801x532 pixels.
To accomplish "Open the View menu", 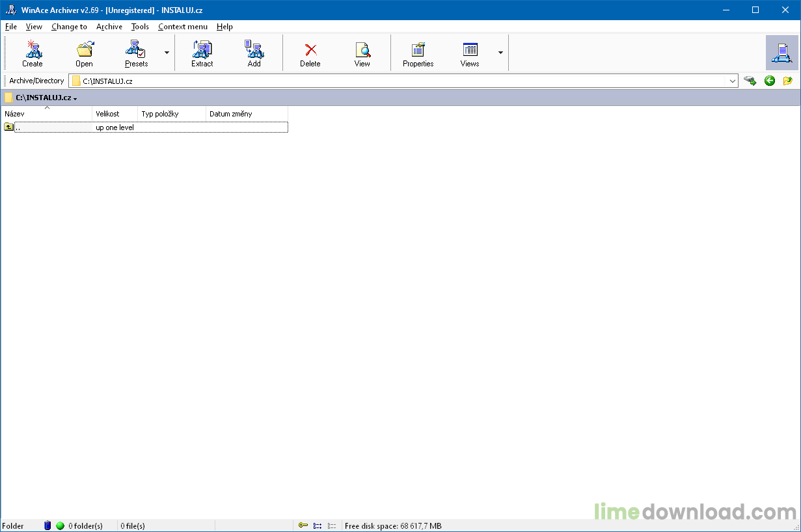I will (x=34, y=27).
